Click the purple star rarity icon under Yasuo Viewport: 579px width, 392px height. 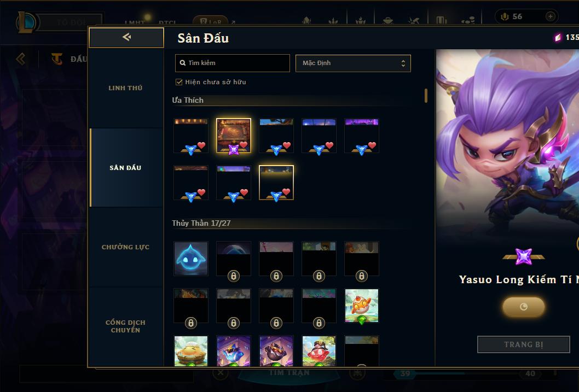pyautogui.click(x=524, y=256)
